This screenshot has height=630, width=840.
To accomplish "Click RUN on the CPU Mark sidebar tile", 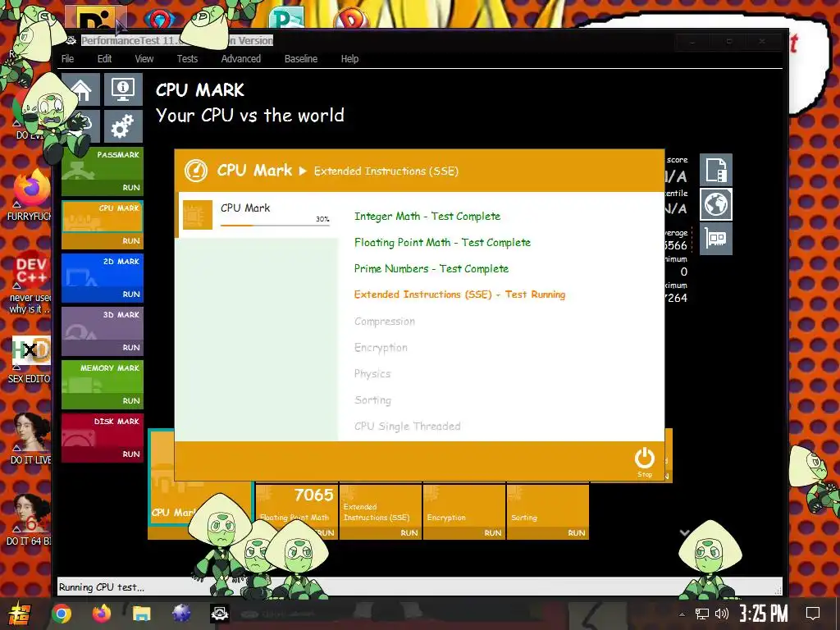I will tap(131, 241).
